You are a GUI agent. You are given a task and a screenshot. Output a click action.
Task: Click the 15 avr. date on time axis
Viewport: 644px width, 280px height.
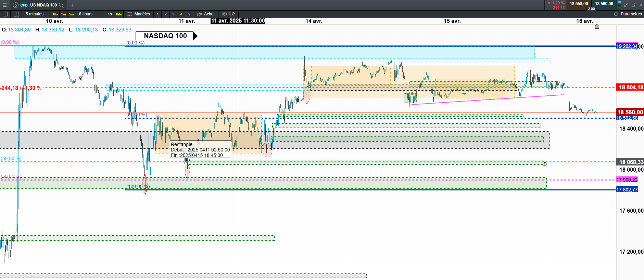pyautogui.click(x=452, y=21)
